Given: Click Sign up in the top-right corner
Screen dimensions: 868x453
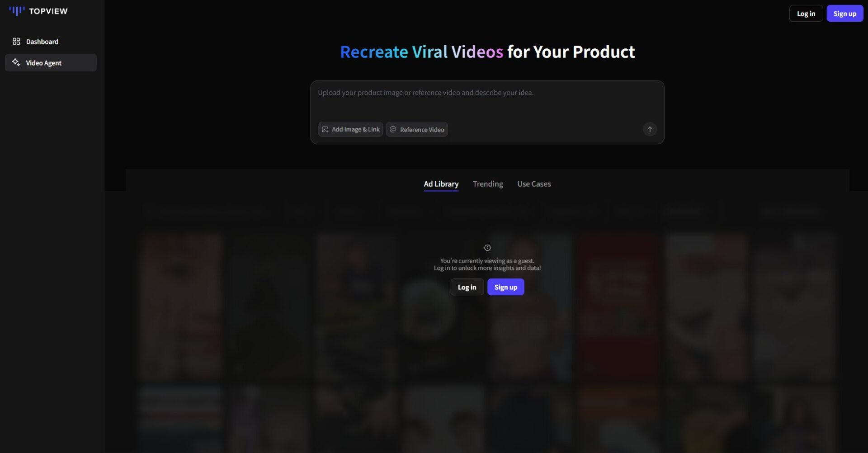Looking at the screenshot, I should (844, 14).
